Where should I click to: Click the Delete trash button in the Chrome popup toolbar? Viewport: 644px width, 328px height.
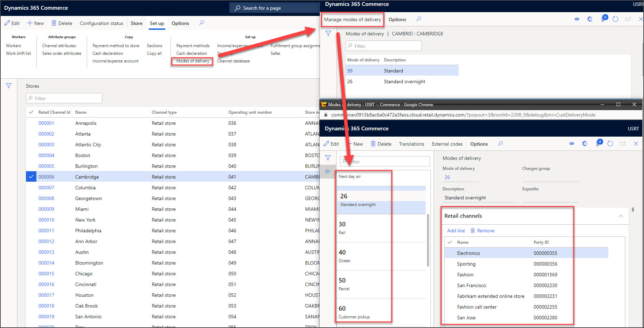(381, 144)
